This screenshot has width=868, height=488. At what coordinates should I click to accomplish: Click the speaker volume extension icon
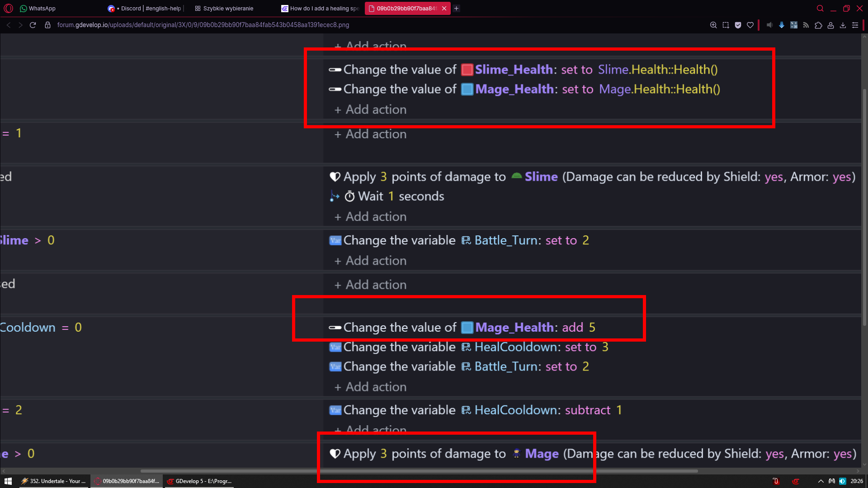coord(769,25)
